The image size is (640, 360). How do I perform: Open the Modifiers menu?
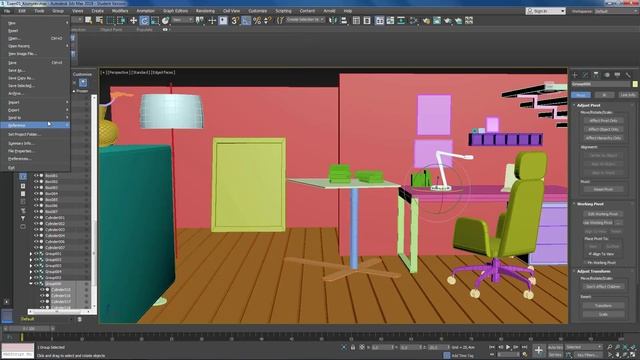coord(120,11)
